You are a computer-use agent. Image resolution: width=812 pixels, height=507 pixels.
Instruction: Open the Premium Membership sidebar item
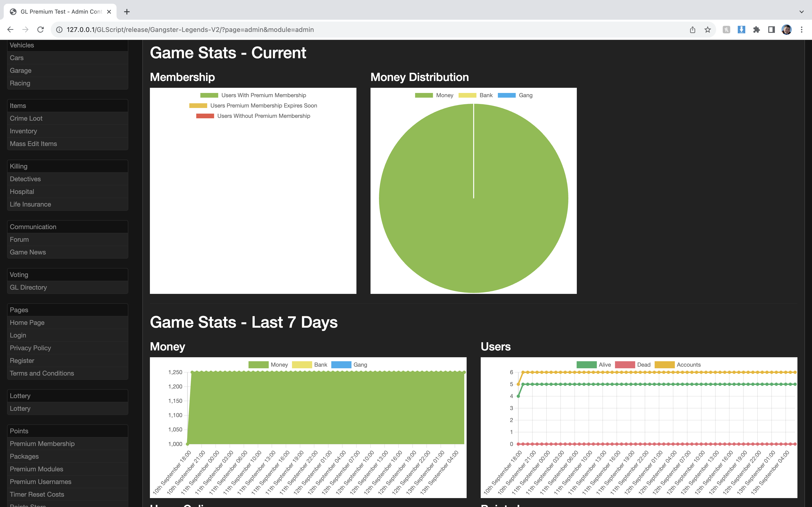[x=42, y=444]
